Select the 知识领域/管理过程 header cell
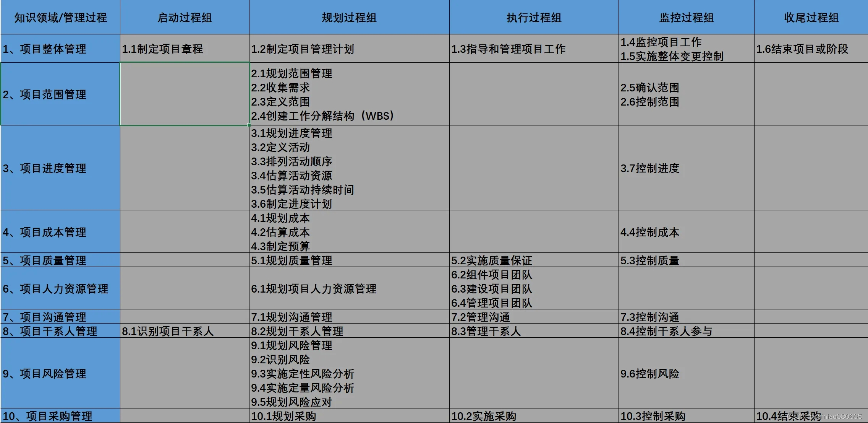The width and height of the screenshot is (868, 423). 60,18
